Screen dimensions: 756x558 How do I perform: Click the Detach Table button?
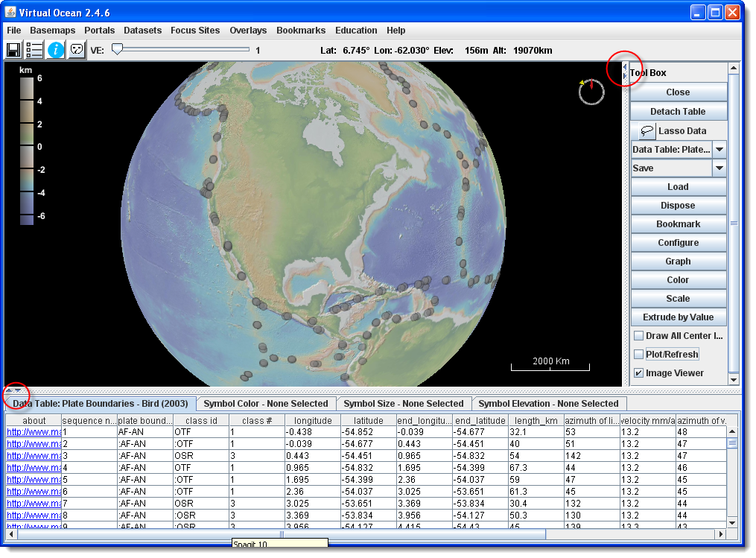(678, 111)
